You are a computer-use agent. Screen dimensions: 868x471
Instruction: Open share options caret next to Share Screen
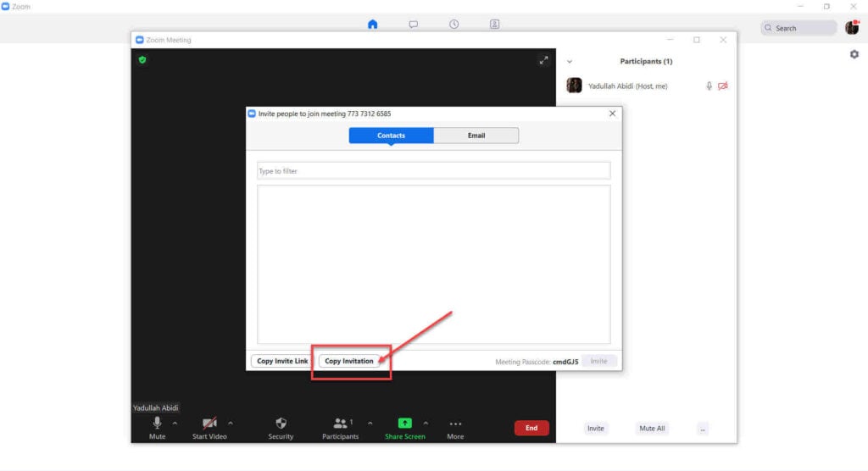tap(426, 424)
